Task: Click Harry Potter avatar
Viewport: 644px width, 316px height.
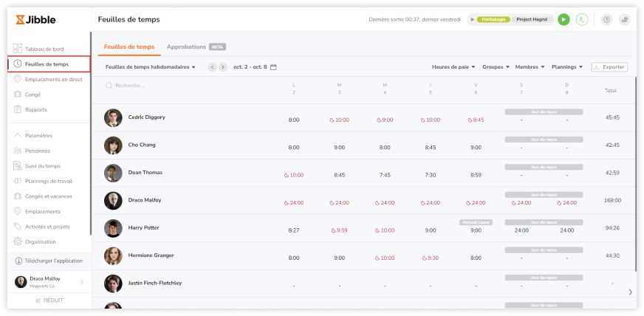Action: (x=113, y=228)
